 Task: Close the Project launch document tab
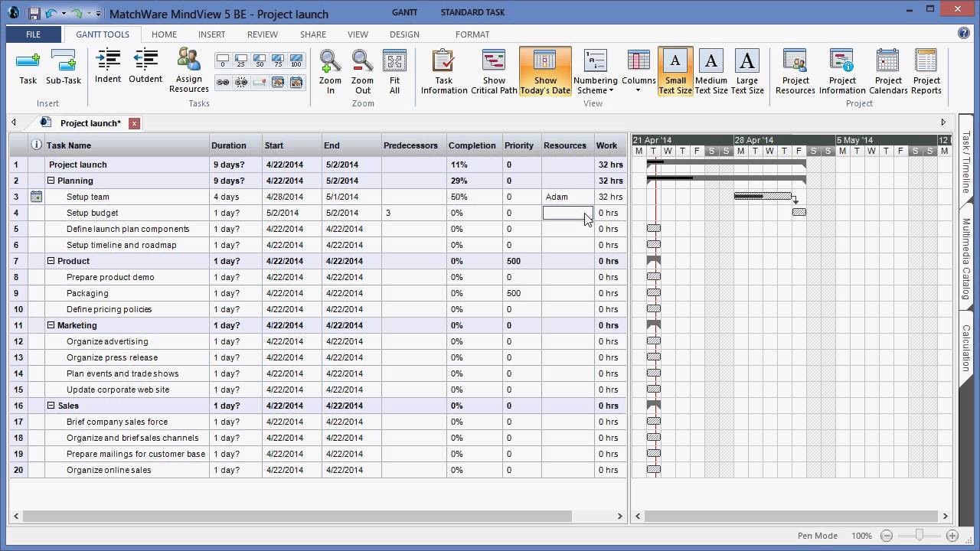134,123
